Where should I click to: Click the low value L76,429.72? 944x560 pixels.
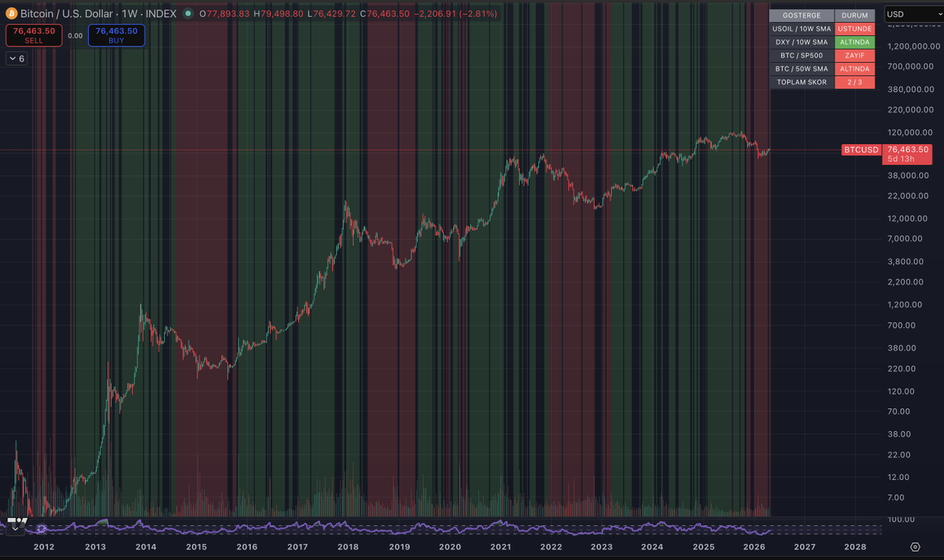pos(331,14)
